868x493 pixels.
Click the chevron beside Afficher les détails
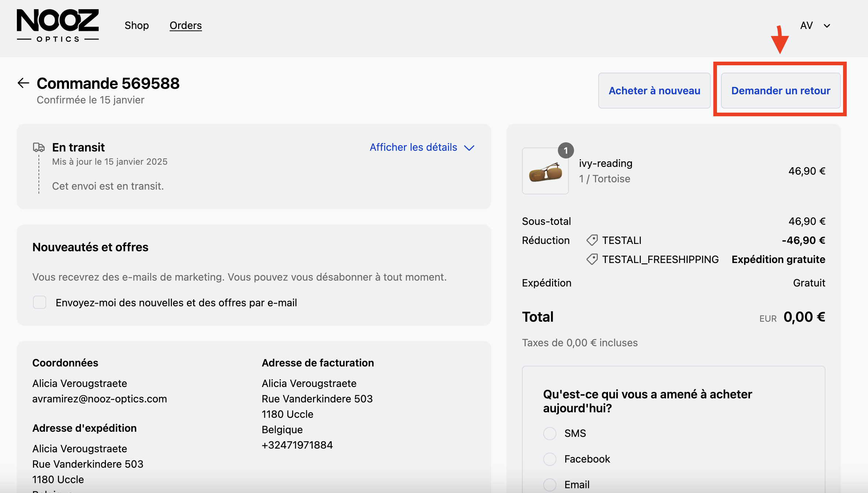469,148
